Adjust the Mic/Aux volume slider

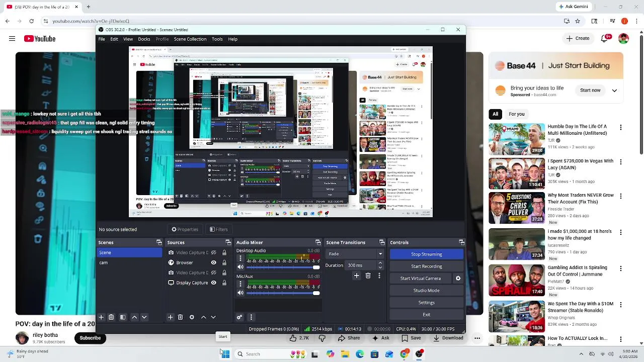(x=283, y=293)
